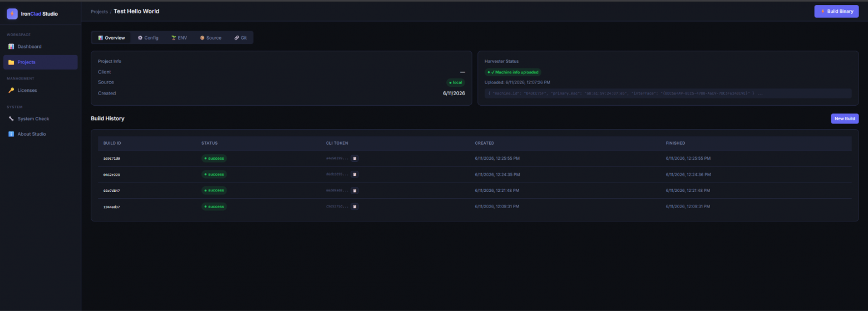Image resolution: width=868 pixels, height=311 pixels.
Task: Click the Build Binary button
Action: pos(836,11)
